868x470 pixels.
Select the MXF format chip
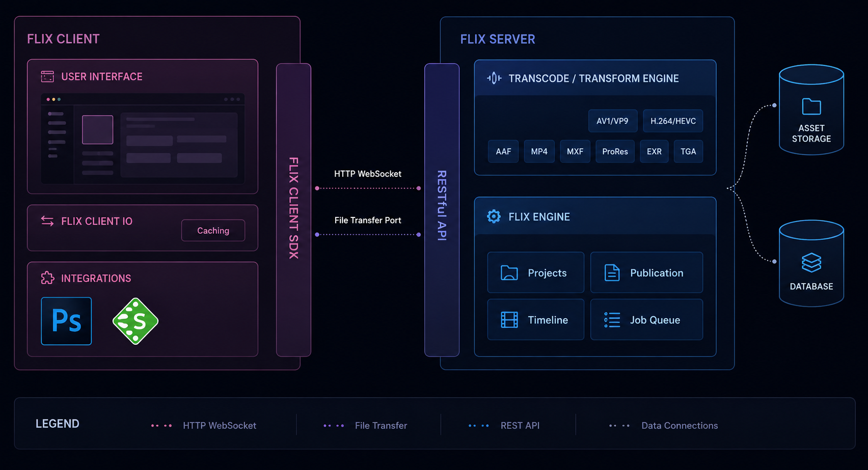pos(575,152)
